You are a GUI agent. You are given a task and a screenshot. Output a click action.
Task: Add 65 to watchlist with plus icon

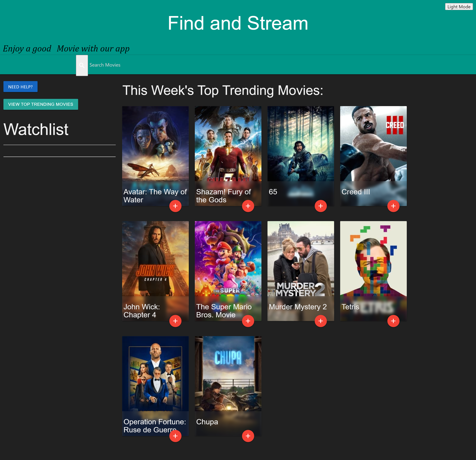pyautogui.click(x=321, y=206)
